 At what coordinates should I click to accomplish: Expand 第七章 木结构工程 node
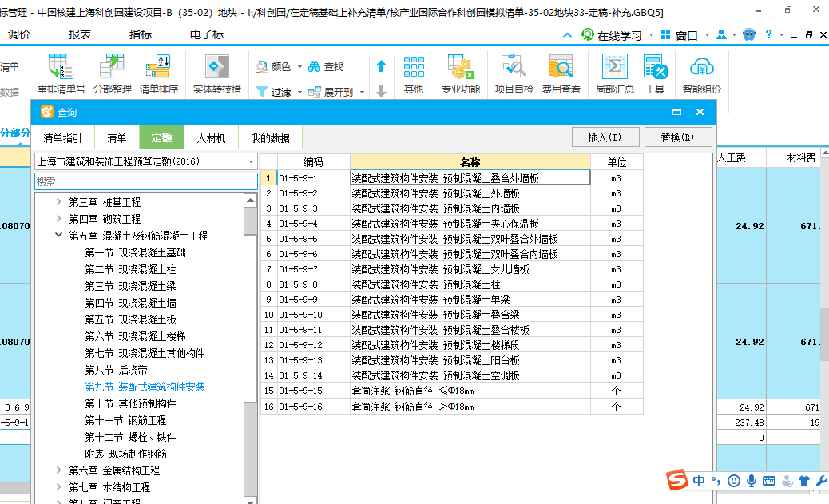[x=58, y=487]
